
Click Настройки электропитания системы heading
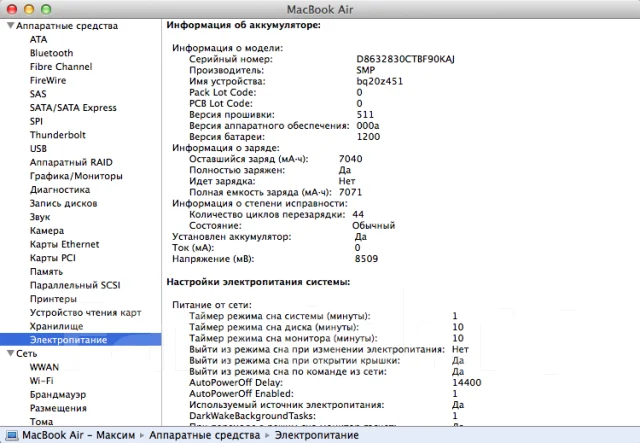258,282
